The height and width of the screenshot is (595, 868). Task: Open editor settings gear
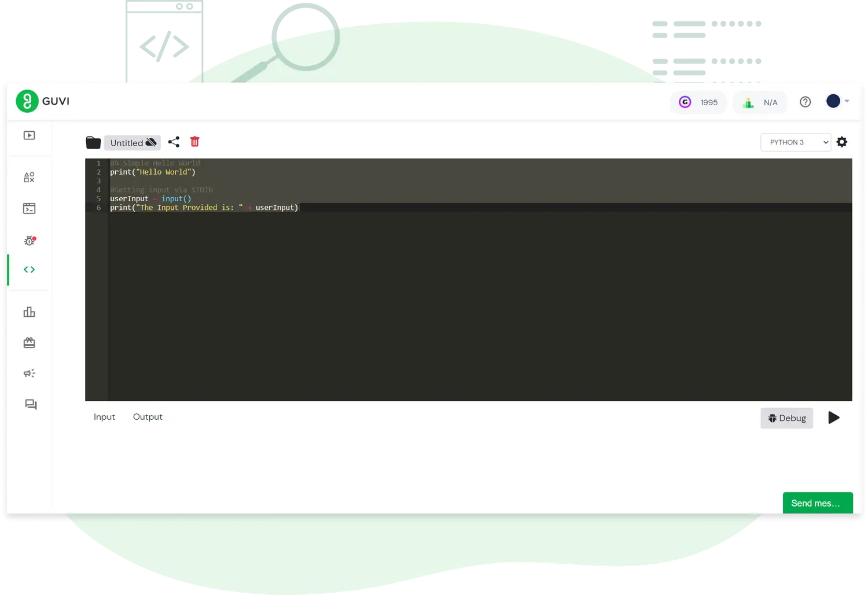click(x=842, y=142)
